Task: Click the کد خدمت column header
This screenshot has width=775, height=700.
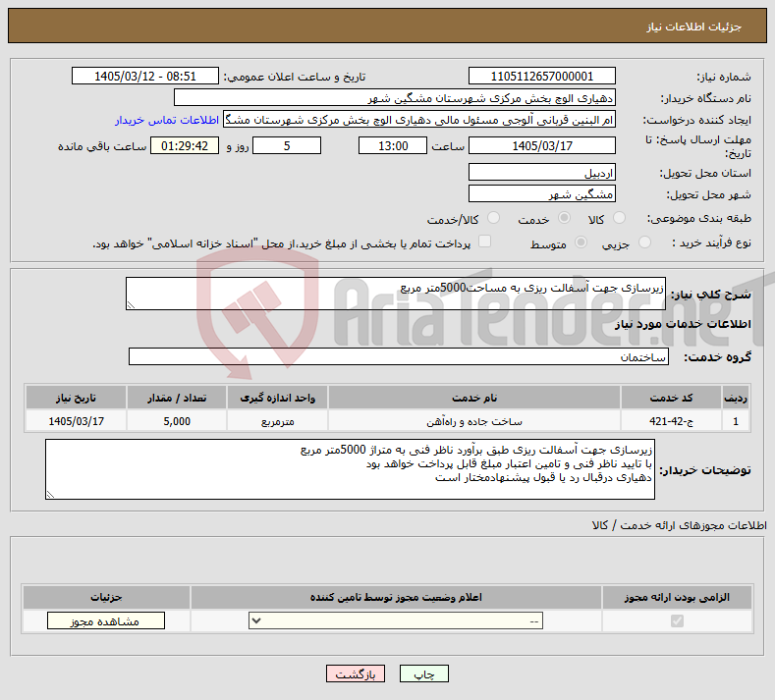Action: [671, 398]
